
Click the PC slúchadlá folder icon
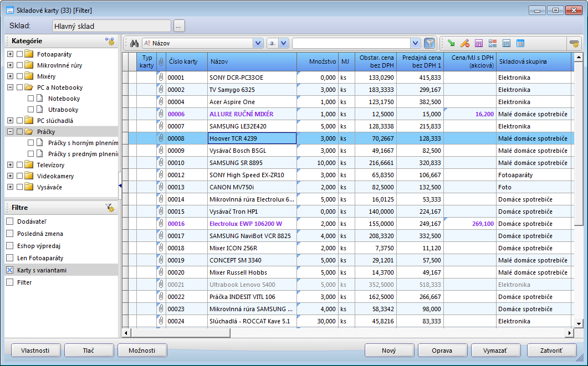click(x=29, y=121)
